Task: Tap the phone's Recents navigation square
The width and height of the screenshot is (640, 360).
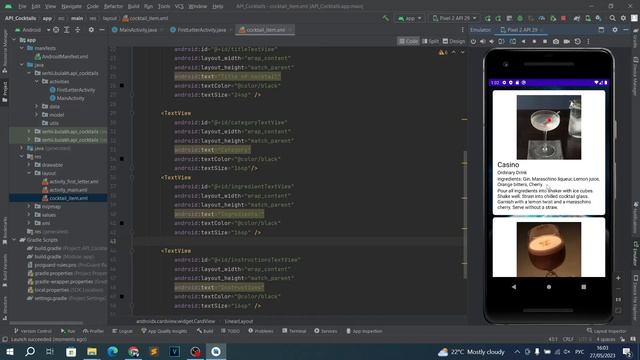Action: click(584, 287)
